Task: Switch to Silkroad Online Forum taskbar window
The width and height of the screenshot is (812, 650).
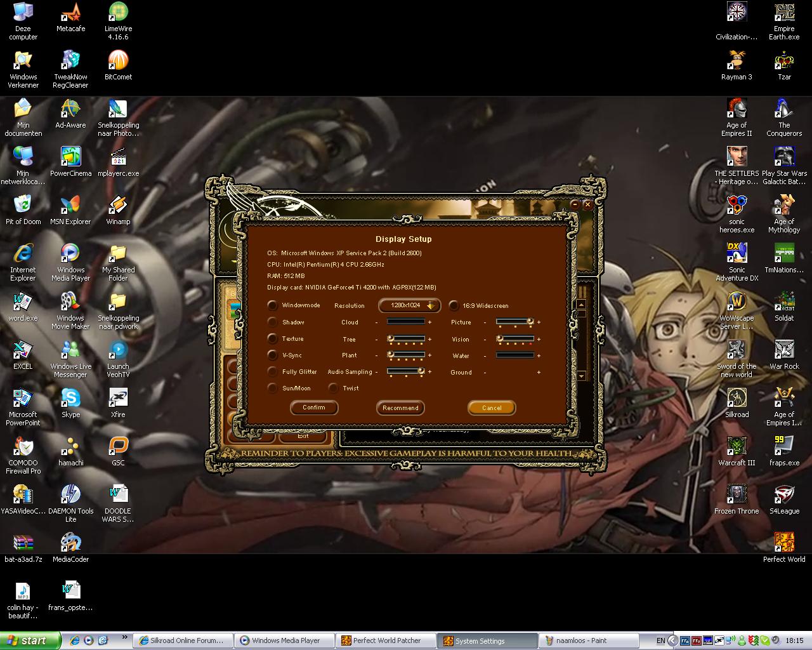Action: (x=183, y=640)
